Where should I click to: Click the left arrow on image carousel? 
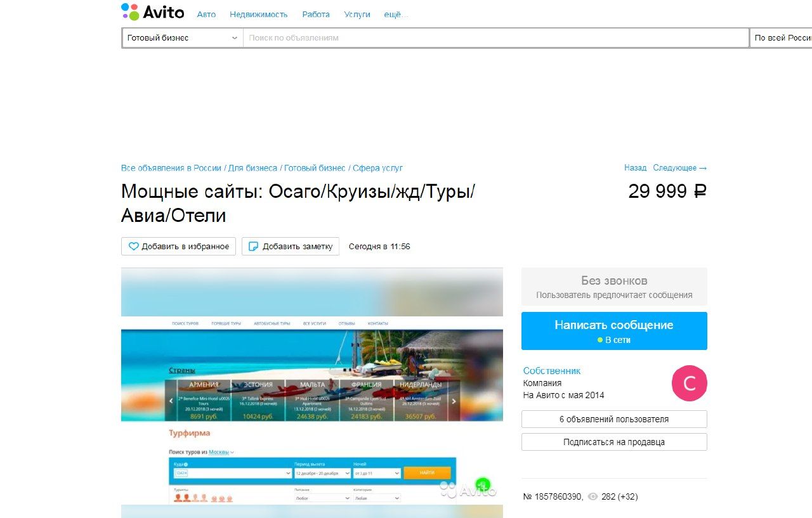pyautogui.click(x=171, y=401)
